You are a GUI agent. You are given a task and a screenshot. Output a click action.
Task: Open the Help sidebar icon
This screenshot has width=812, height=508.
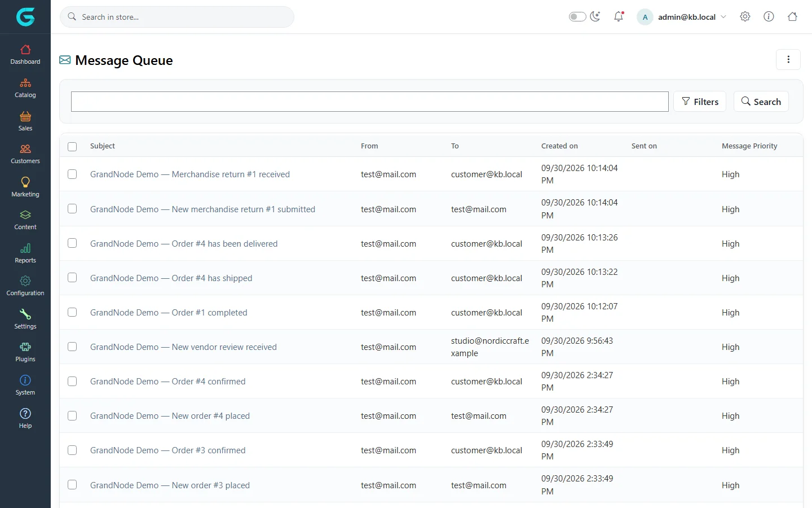point(25,414)
